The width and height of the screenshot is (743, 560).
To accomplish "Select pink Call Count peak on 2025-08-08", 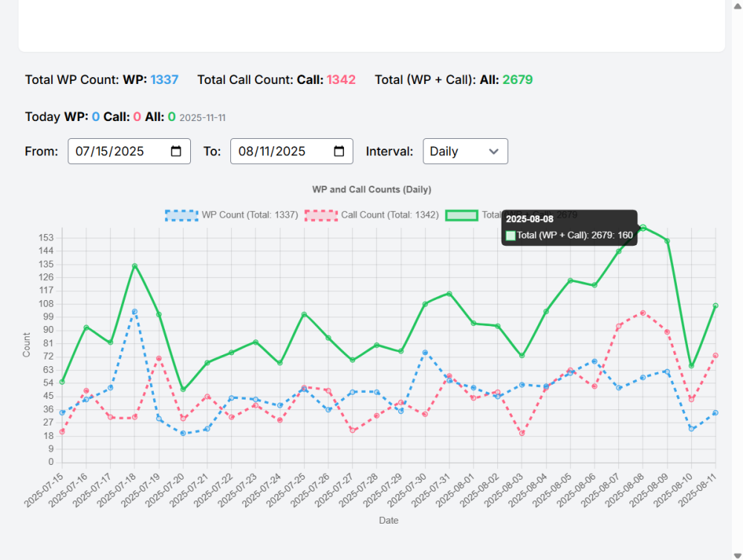I will pyautogui.click(x=643, y=313).
